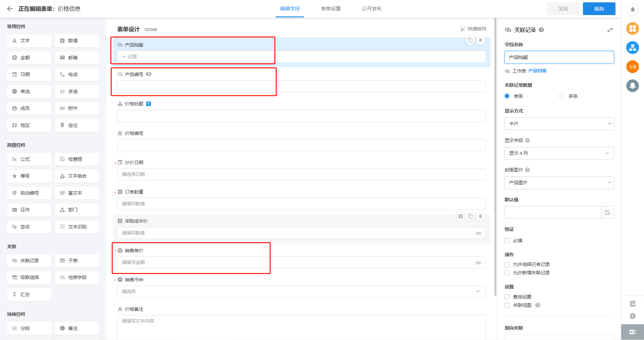Open the 封面图片 dropdown showing 产品图片
Screen dimensions: 644x340
click(x=559, y=183)
